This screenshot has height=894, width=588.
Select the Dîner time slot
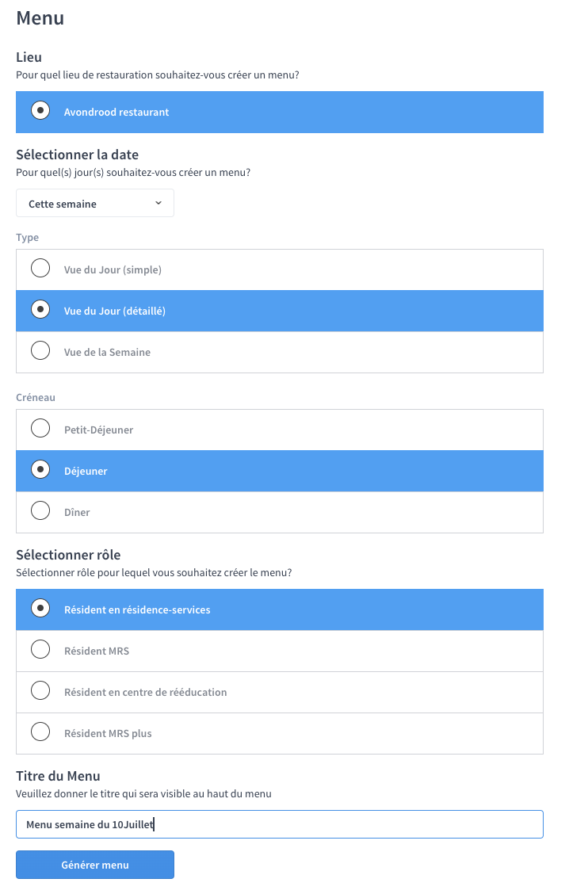point(280,512)
